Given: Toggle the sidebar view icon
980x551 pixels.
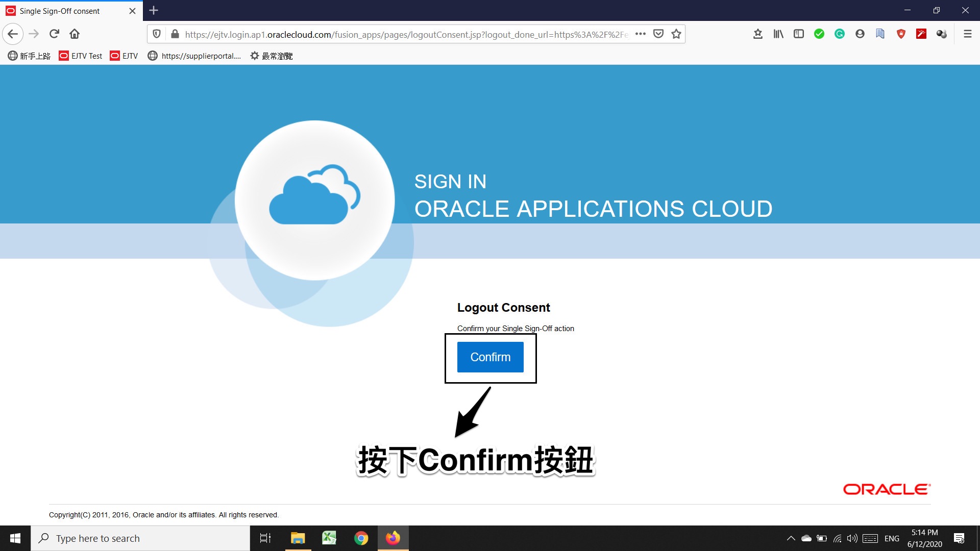Looking at the screenshot, I should pyautogui.click(x=799, y=34).
